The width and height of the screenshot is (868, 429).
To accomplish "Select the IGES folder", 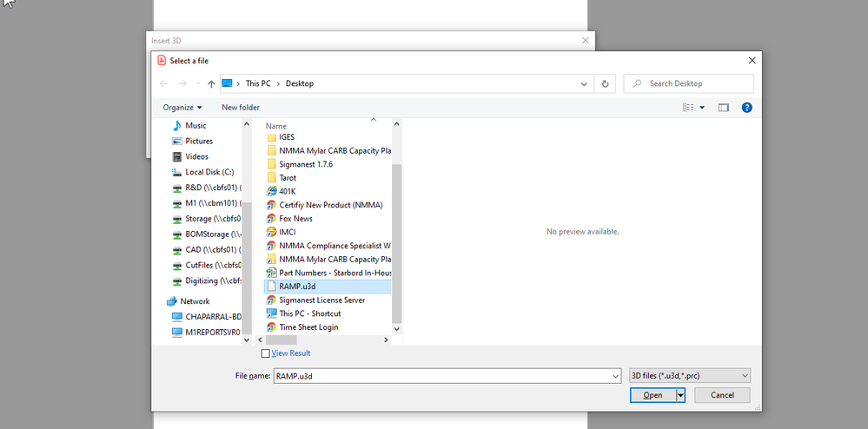I will point(287,137).
